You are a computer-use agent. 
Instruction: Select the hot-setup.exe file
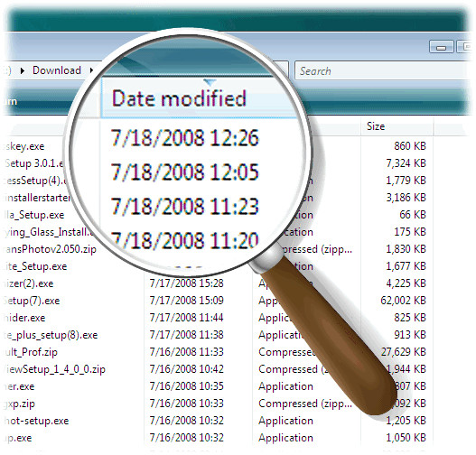pos(36,421)
